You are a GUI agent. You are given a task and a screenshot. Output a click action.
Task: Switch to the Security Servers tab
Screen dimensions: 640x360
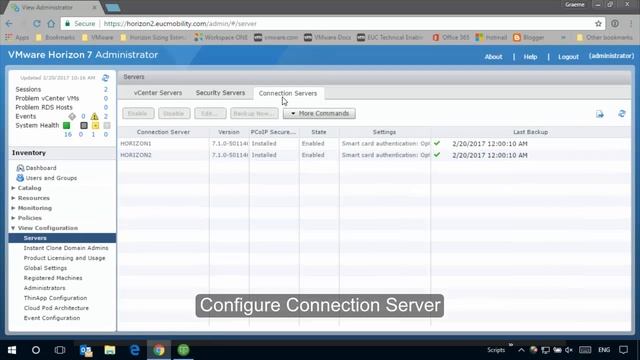(220, 93)
